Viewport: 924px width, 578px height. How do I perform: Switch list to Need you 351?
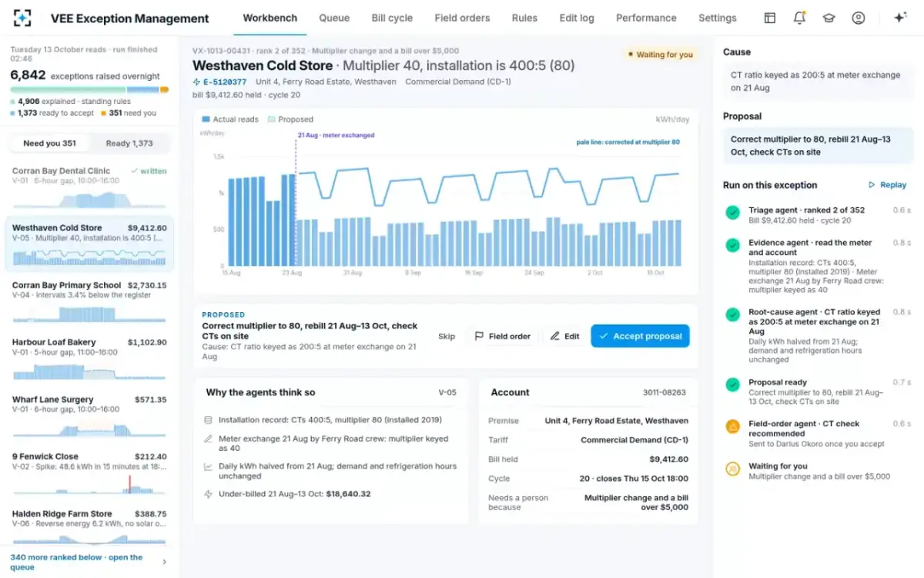49,143
